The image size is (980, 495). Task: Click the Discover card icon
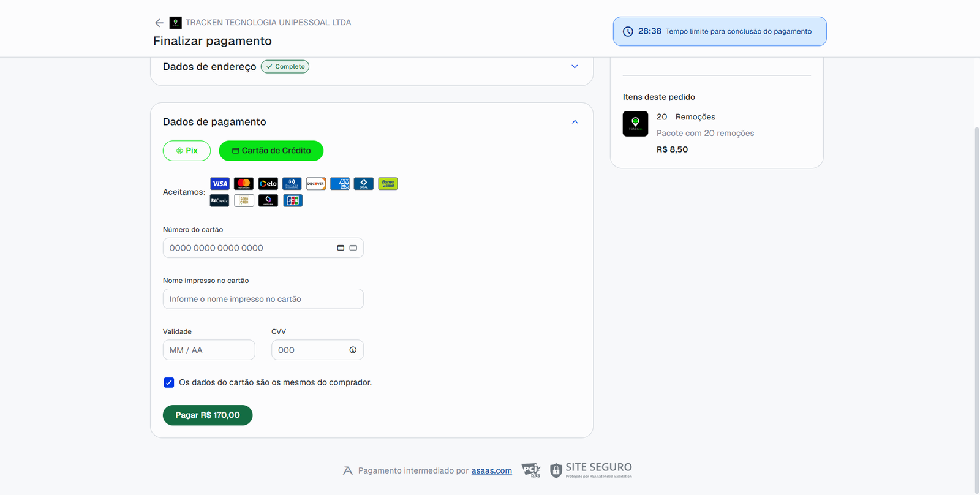pos(316,184)
